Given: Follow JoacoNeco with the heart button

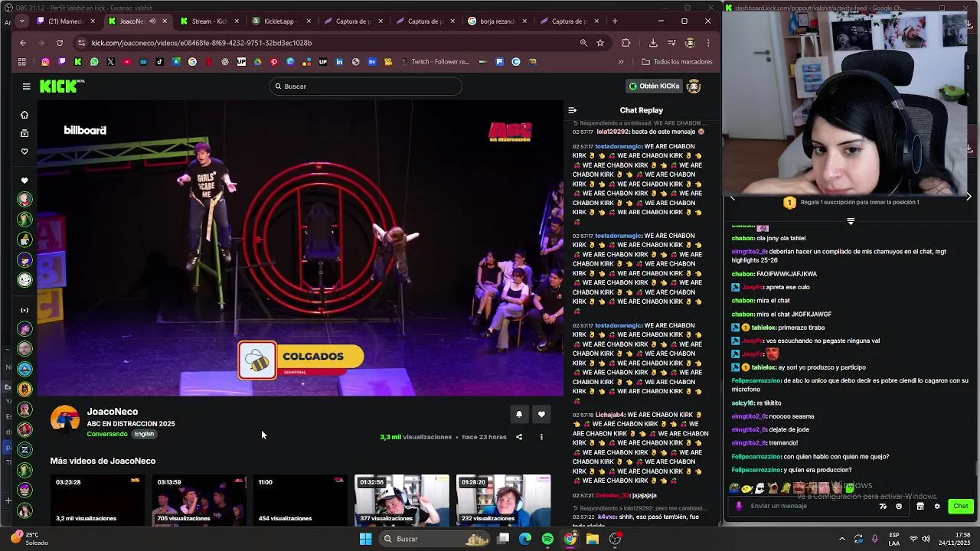Looking at the screenshot, I should click(x=541, y=414).
